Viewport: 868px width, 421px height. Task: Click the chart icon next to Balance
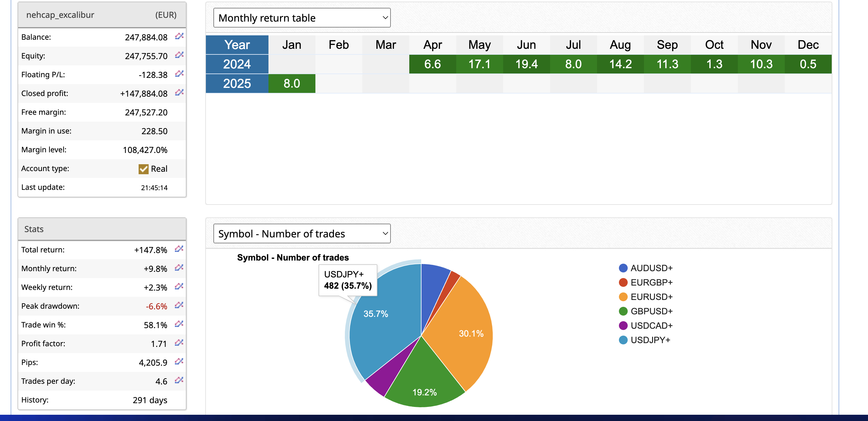(179, 36)
